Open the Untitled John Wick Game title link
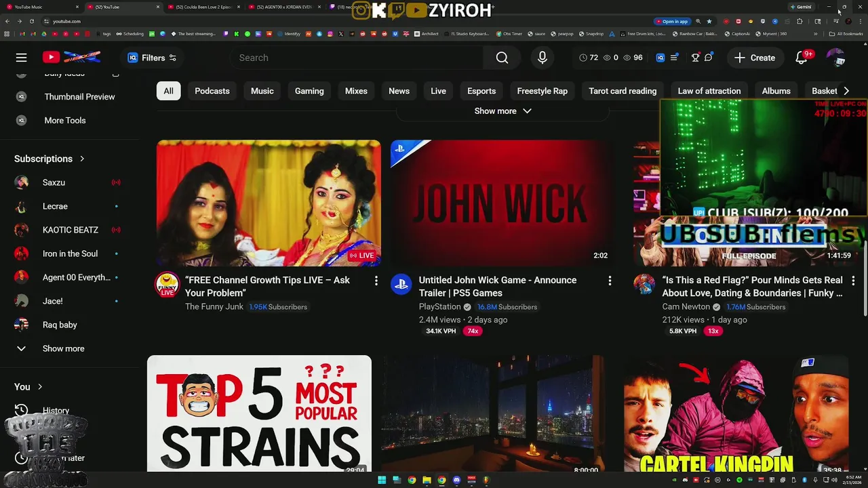The width and height of the screenshot is (868, 488). coord(498,287)
